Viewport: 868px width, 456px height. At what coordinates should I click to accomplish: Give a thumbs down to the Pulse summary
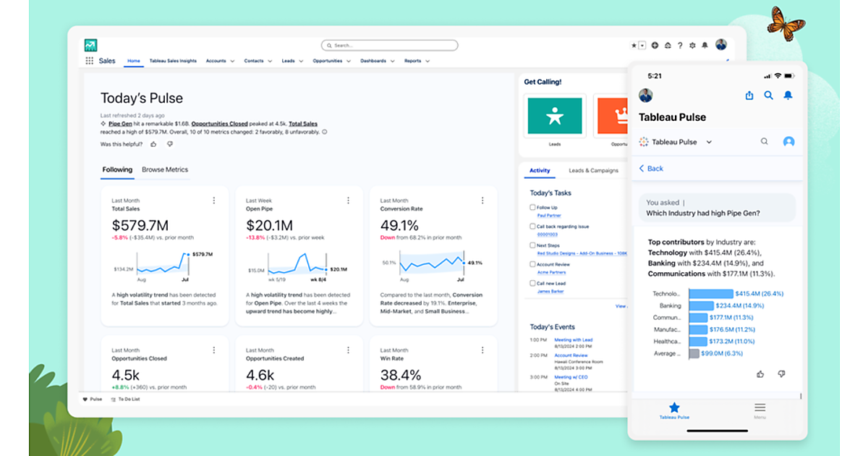(x=170, y=144)
